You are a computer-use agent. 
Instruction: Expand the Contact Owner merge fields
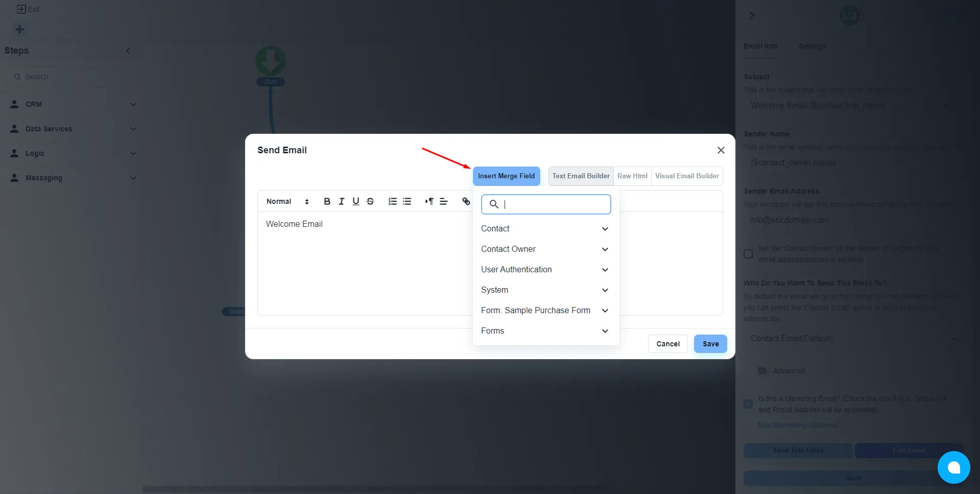tap(545, 249)
